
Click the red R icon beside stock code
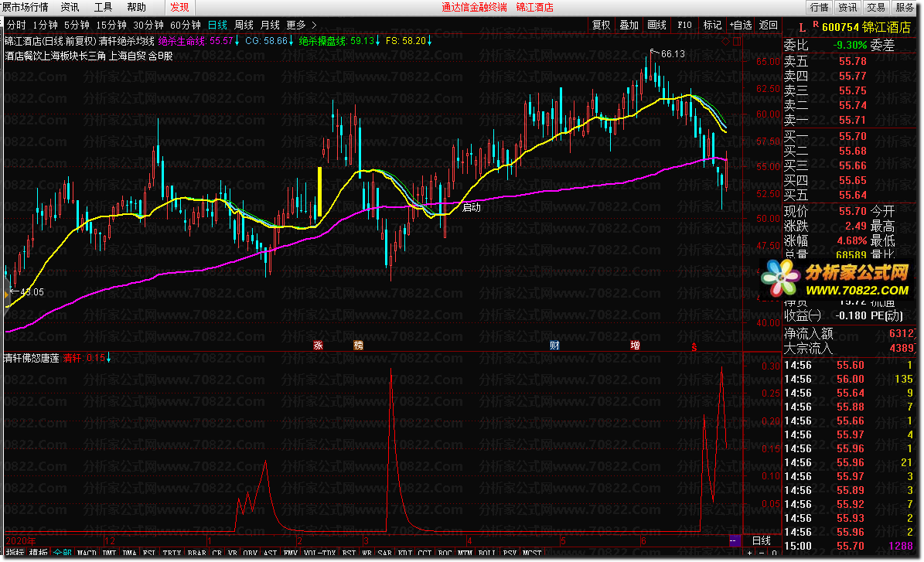(x=816, y=25)
